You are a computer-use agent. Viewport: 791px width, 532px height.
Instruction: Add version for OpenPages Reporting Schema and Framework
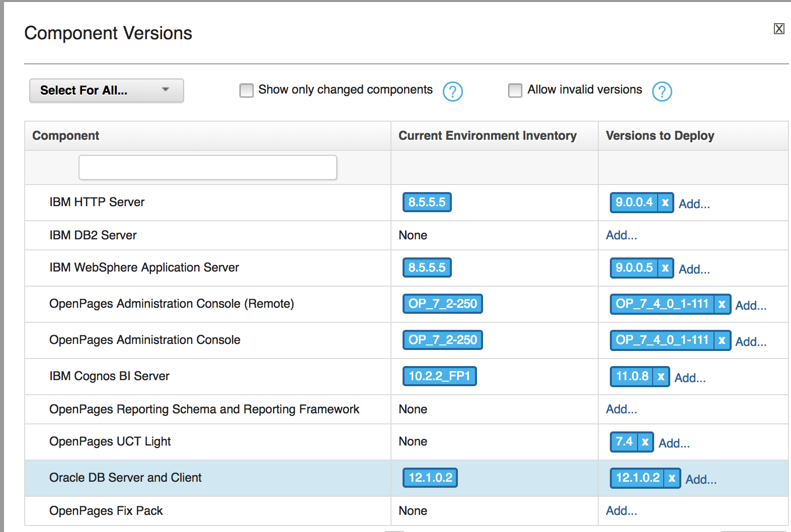point(621,409)
